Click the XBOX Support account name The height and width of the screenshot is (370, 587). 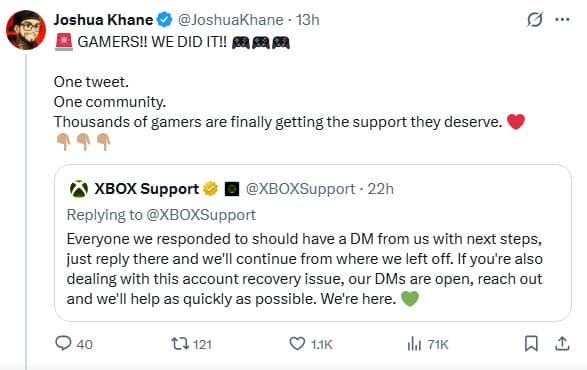[146, 189]
